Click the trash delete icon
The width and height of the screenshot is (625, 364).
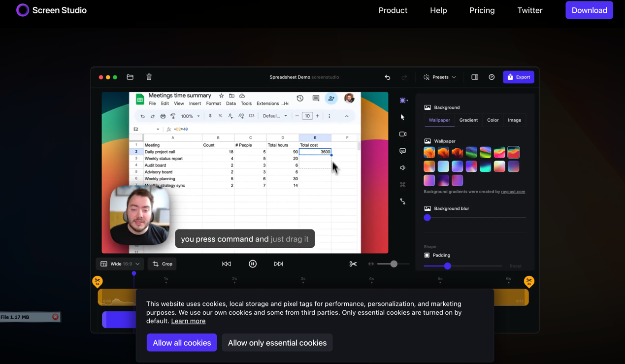click(x=149, y=77)
